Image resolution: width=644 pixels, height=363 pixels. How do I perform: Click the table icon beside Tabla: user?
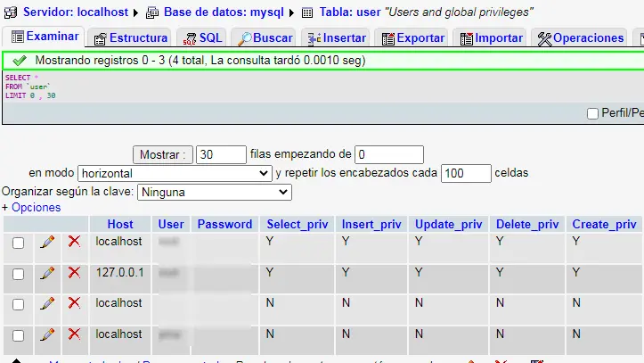[x=307, y=12]
